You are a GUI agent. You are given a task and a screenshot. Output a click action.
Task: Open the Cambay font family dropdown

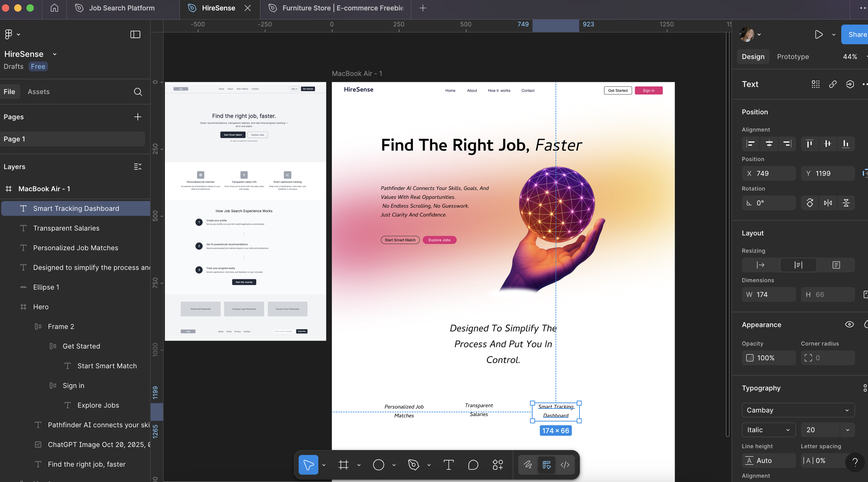[798, 410]
